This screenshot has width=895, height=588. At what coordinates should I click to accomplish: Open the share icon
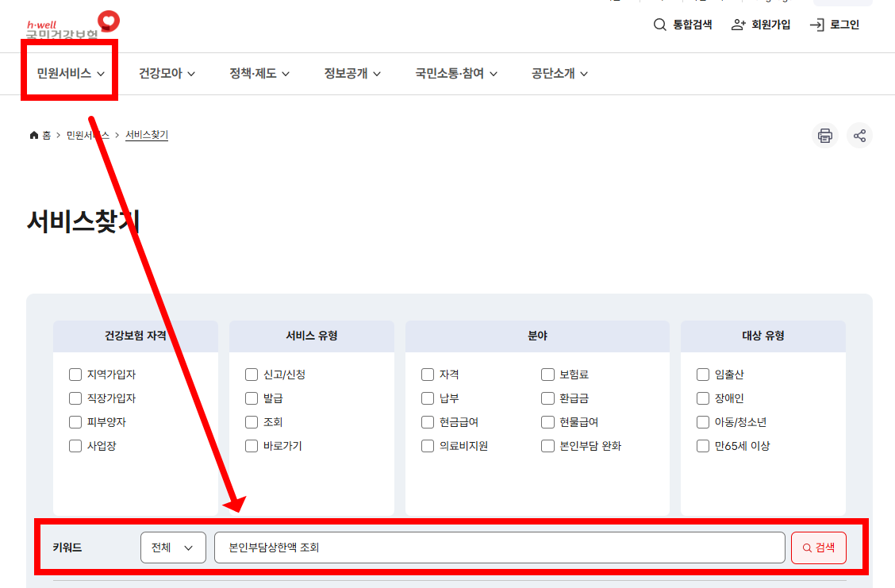coord(859,136)
